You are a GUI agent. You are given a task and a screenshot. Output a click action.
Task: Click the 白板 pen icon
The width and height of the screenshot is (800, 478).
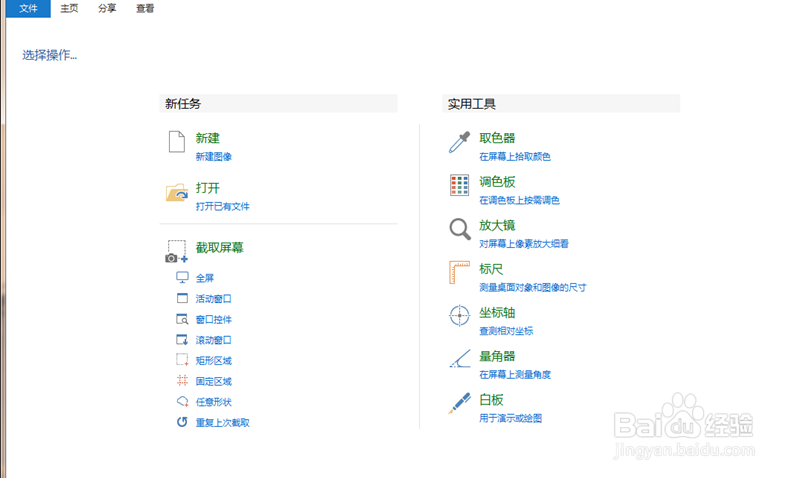click(x=459, y=403)
